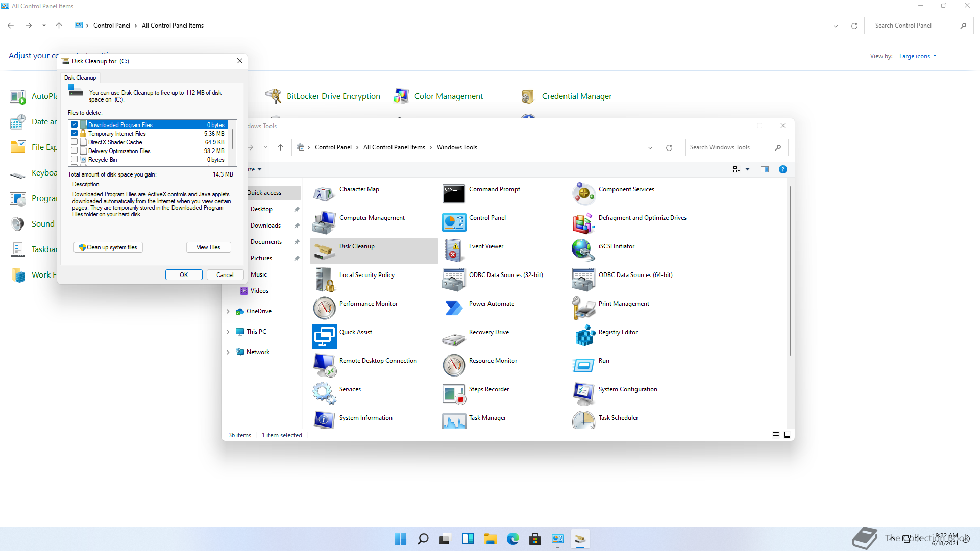This screenshot has width=980, height=551.
Task: Open System Configuration icon
Action: [583, 393]
